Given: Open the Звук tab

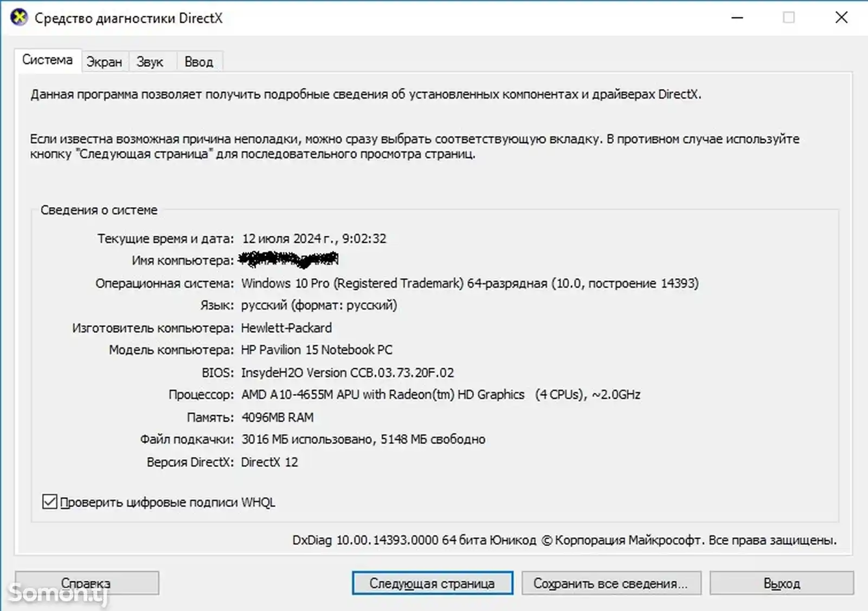Looking at the screenshot, I should pos(150,62).
